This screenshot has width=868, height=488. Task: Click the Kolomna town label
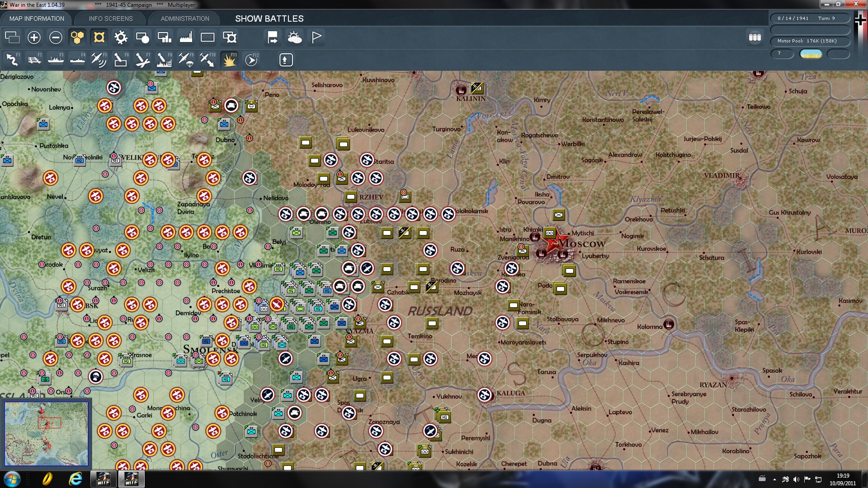pos(650,327)
